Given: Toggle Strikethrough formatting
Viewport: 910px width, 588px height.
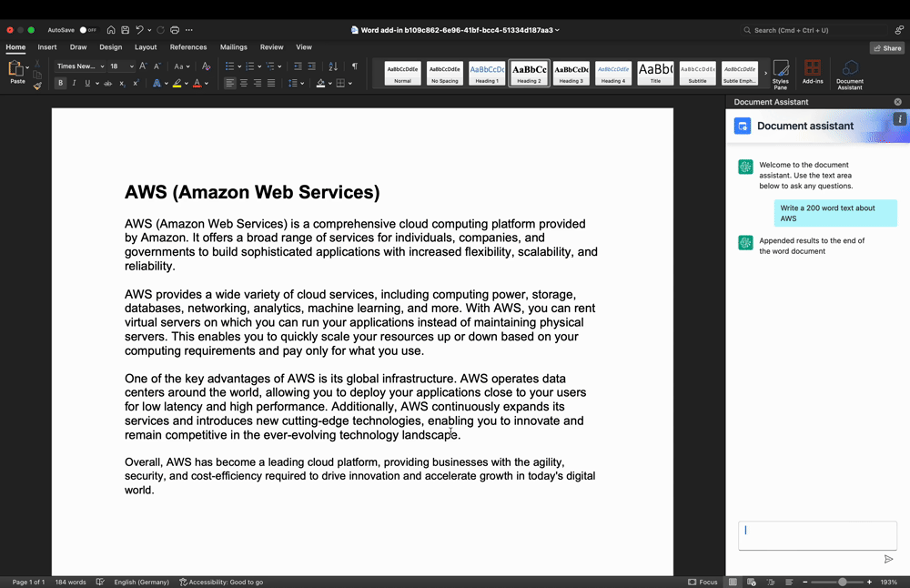Looking at the screenshot, I should pos(107,83).
